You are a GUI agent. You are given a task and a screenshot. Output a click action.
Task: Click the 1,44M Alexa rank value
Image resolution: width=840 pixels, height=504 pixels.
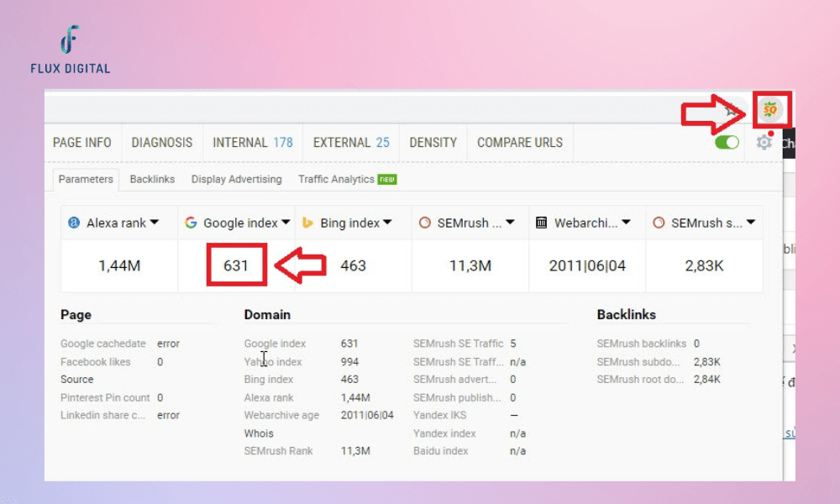click(119, 265)
